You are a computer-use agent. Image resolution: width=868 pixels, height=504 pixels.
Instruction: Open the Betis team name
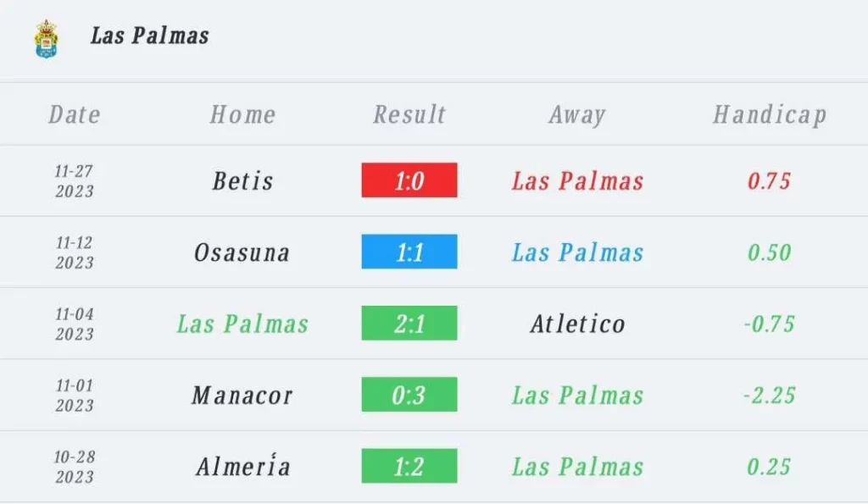click(243, 181)
